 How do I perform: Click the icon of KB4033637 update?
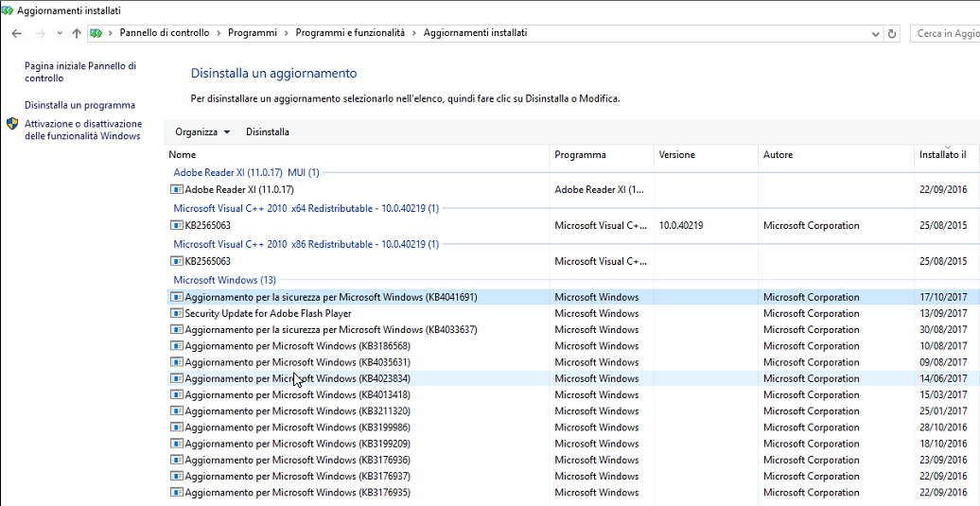177,330
